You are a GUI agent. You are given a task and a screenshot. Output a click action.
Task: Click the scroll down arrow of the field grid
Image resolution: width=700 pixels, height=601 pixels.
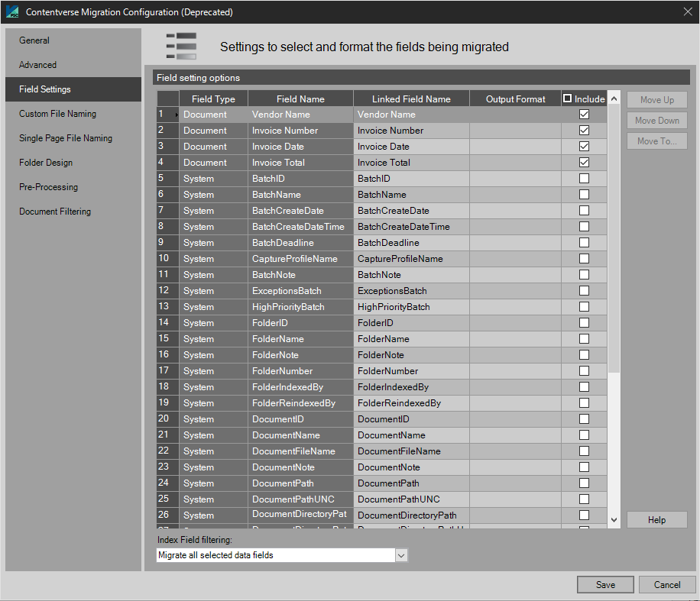[x=614, y=520]
